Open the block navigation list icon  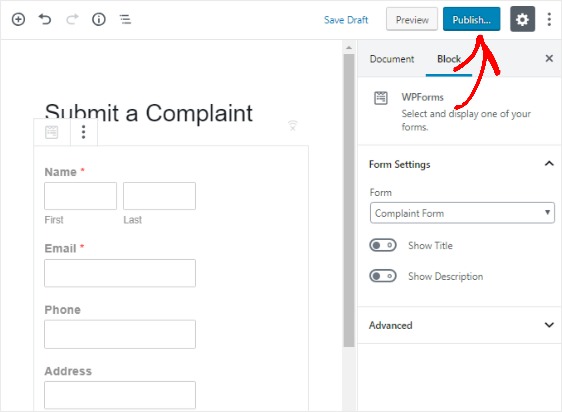pyautogui.click(x=125, y=19)
